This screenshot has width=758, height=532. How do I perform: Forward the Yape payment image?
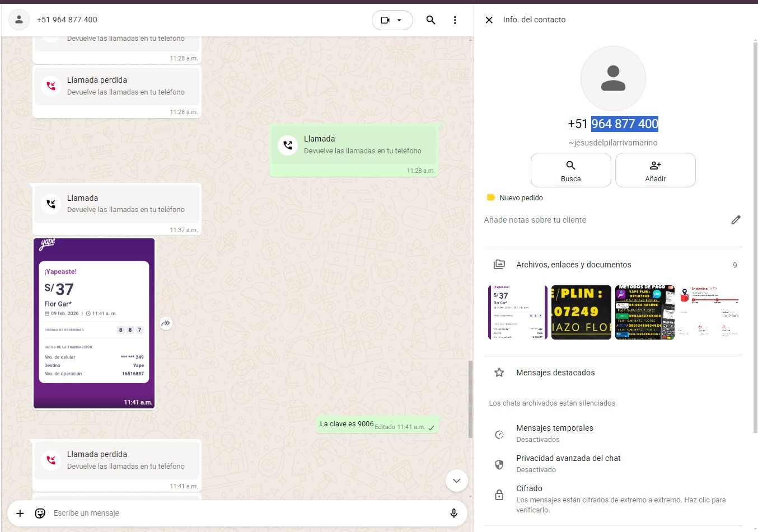[x=166, y=323]
